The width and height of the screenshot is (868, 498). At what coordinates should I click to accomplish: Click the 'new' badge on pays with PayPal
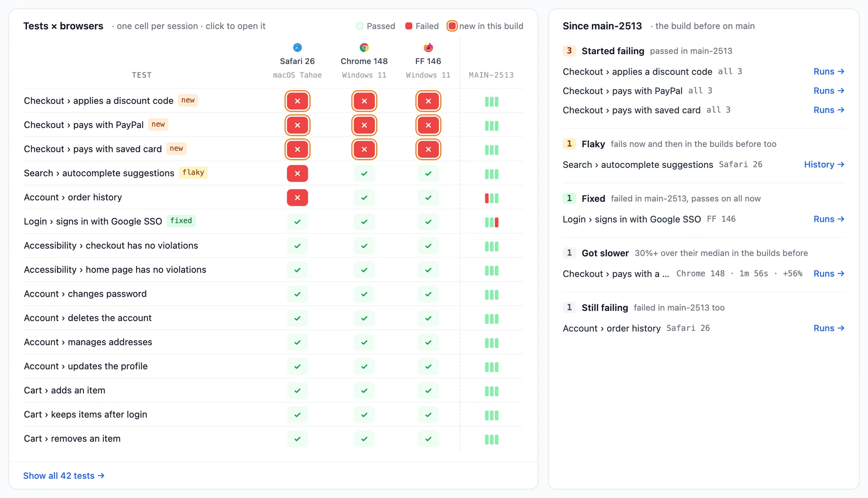tap(158, 124)
